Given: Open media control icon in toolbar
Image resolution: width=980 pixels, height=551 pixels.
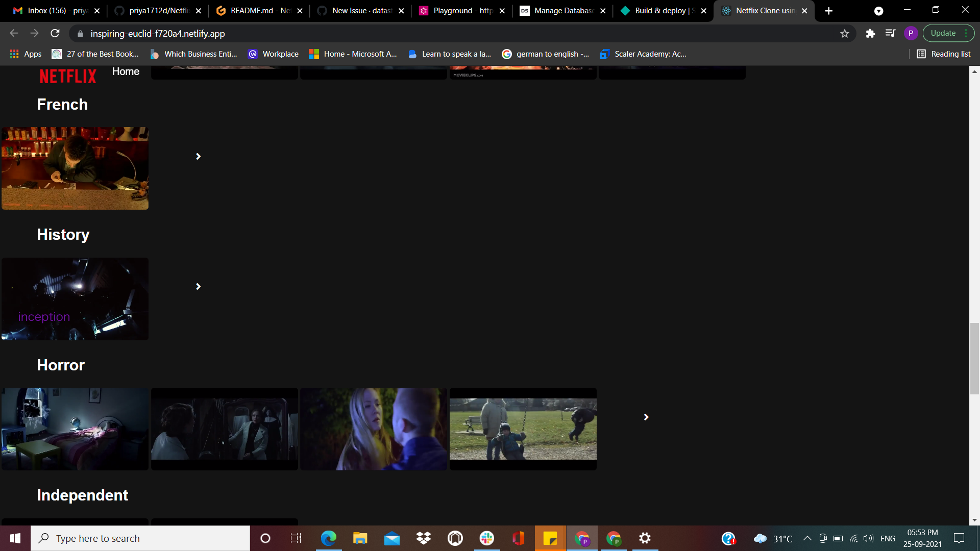Looking at the screenshot, I should (890, 34).
